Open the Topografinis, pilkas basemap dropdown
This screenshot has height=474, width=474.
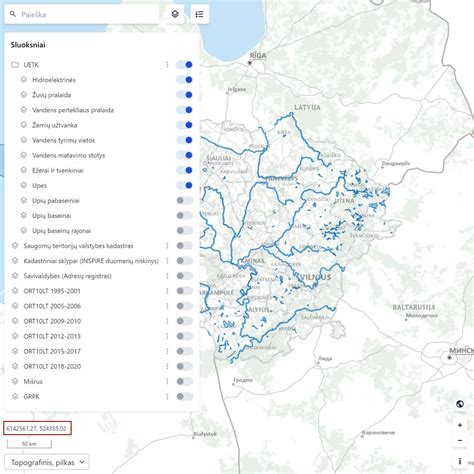coord(47,462)
